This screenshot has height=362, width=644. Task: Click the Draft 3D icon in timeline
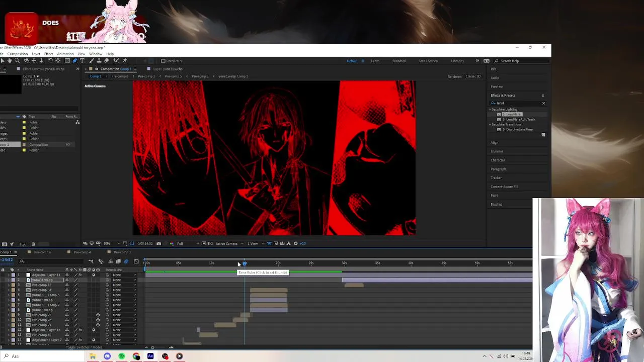(x=101, y=261)
